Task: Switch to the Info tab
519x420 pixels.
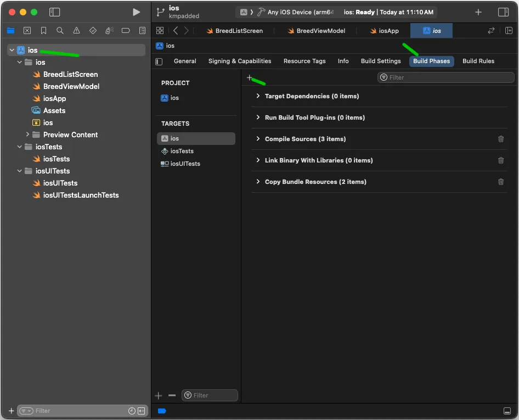Action: 343,61
